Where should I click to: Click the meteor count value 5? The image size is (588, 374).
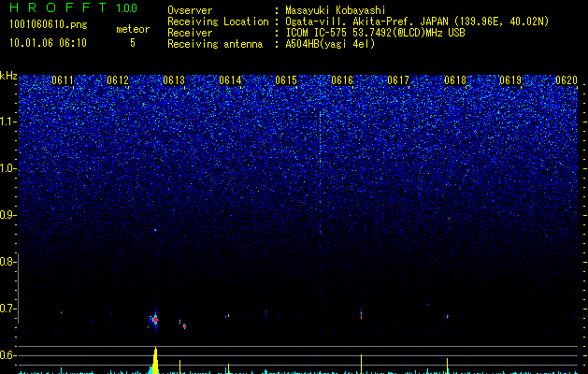tap(133, 43)
